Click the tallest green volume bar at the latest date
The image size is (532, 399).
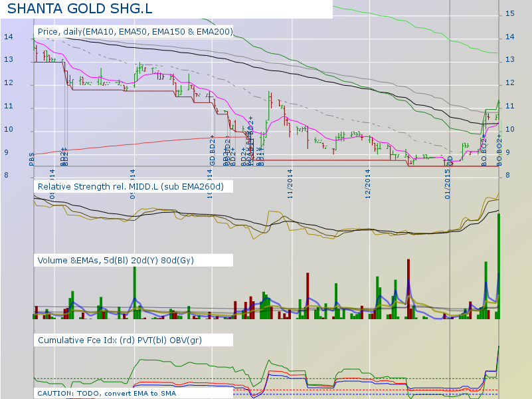pyautogui.click(x=499, y=266)
